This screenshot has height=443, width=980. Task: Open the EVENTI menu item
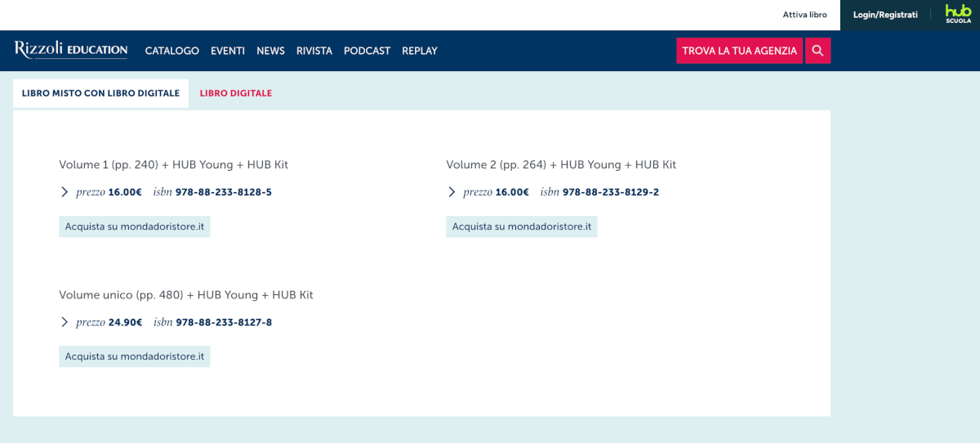[228, 51]
